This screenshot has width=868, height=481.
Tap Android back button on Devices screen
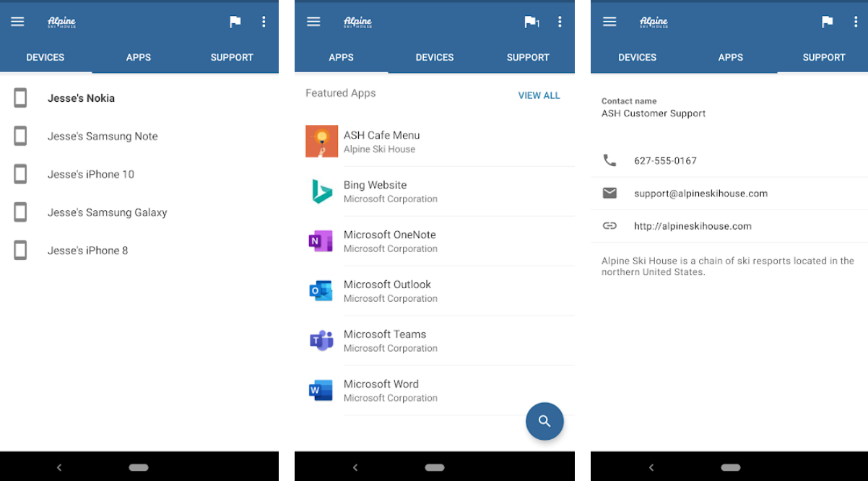point(59,467)
